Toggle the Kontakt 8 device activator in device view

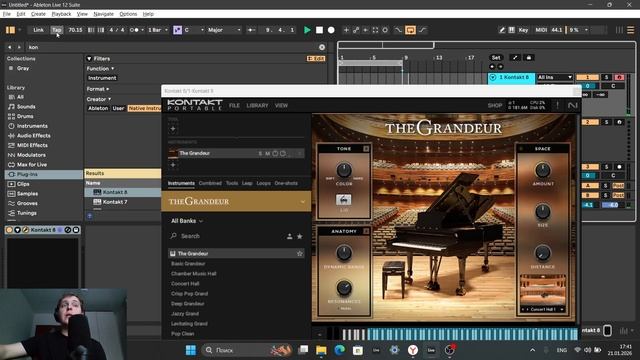pos(9,230)
